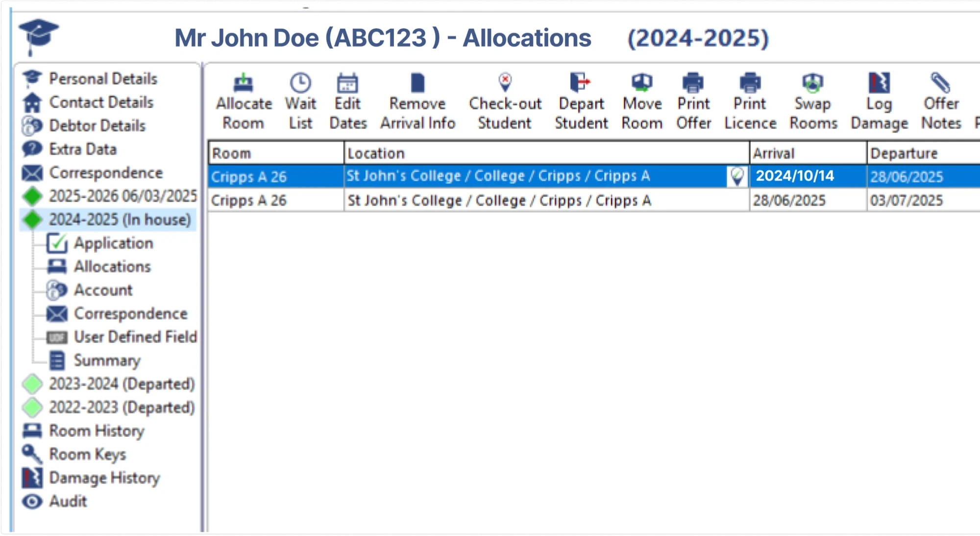Expand the 2023-2024 (Departed) node
980x536 pixels.
[32, 384]
